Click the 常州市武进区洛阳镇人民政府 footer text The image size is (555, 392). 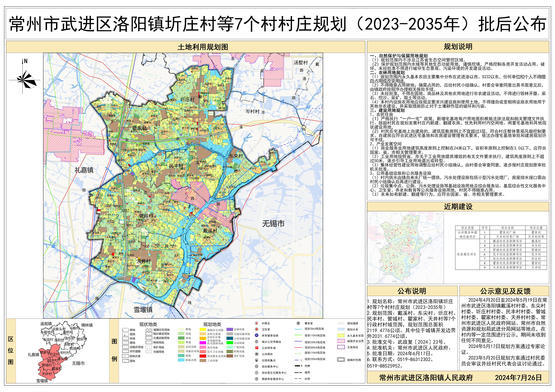pos(426,378)
